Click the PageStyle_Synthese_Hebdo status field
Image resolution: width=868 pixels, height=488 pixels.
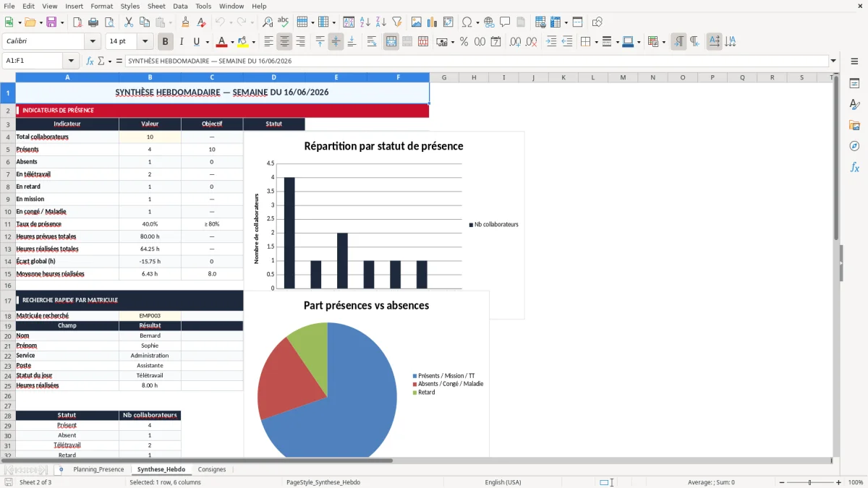(x=323, y=482)
